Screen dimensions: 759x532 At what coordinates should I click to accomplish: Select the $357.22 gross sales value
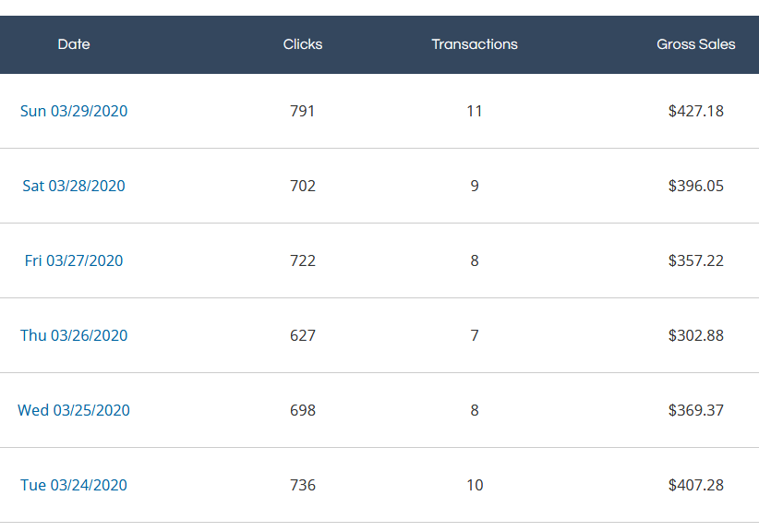tap(695, 260)
